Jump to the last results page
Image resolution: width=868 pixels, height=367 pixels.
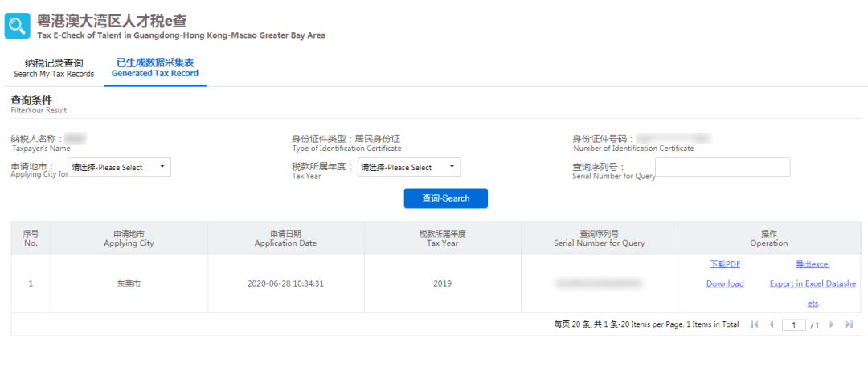[x=850, y=324]
